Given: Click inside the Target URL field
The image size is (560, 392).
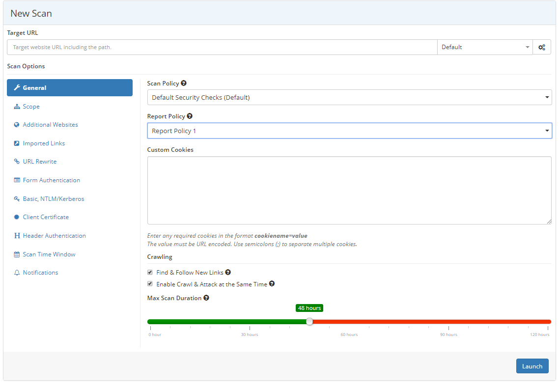Looking at the screenshot, I should point(221,47).
